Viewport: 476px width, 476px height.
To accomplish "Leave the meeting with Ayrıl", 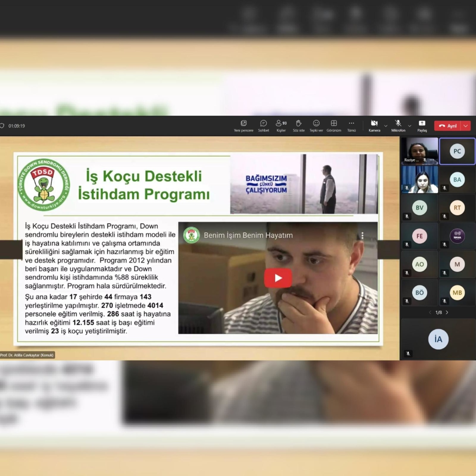I will pos(448,126).
